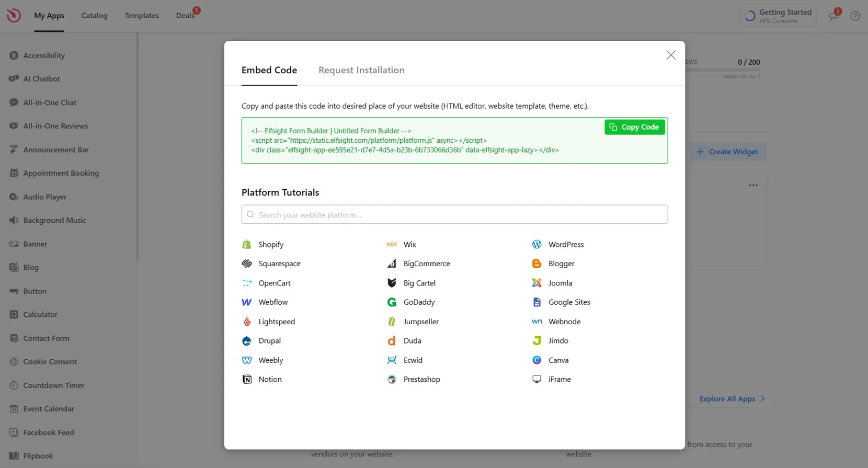Select Audio Player in sidebar
Screen dimensions: 868x468
pyautogui.click(x=45, y=197)
